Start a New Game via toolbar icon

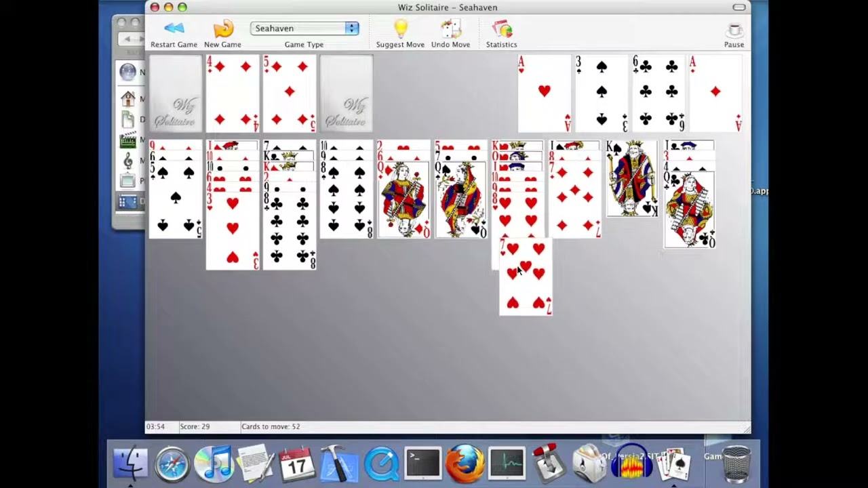[222, 28]
